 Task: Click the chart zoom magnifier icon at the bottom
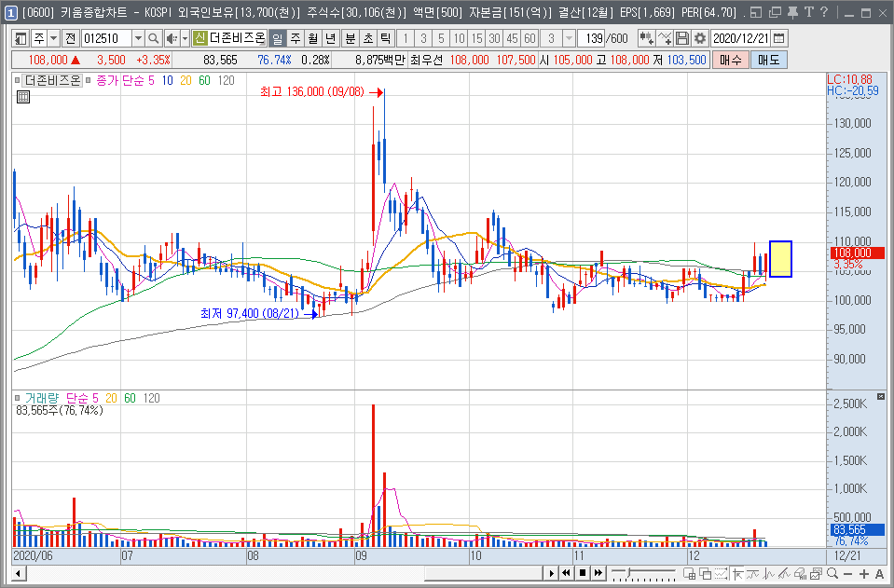click(832, 573)
